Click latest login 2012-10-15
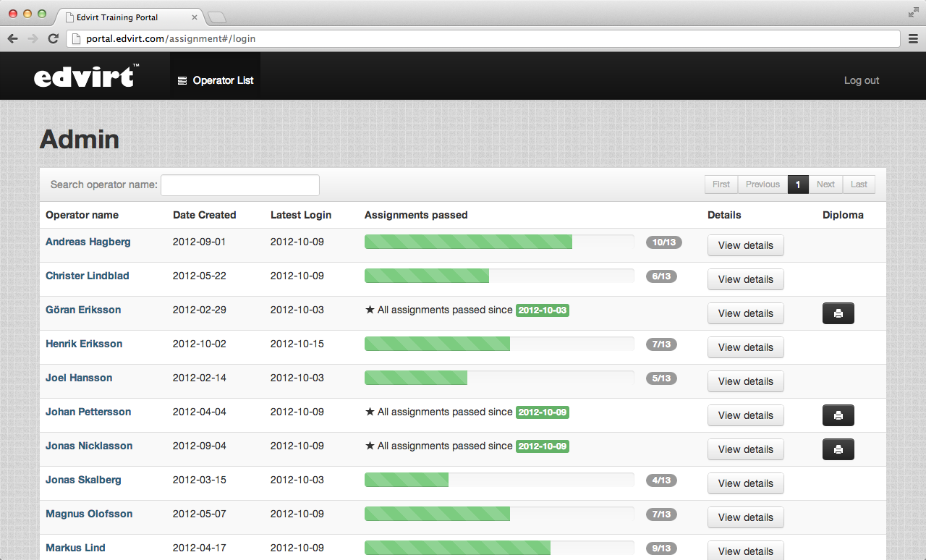This screenshot has height=560, width=926. coord(297,344)
